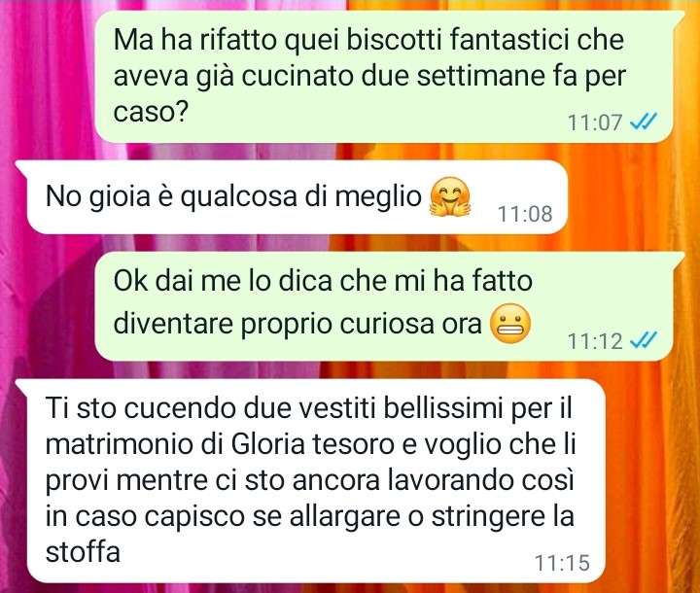Click the hugging face emoji

point(449,197)
